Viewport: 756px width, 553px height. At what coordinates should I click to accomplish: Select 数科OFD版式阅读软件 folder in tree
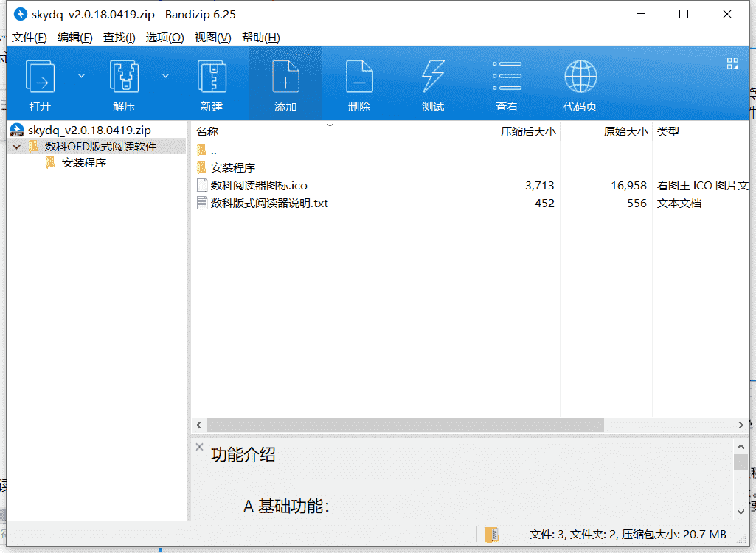point(100,147)
